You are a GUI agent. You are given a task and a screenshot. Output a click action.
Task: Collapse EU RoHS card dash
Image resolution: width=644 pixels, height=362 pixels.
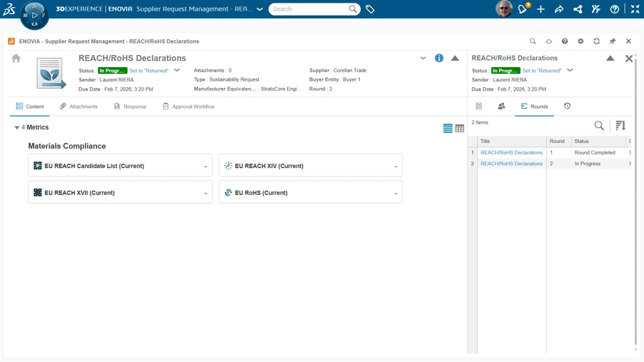tap(396, 193)
